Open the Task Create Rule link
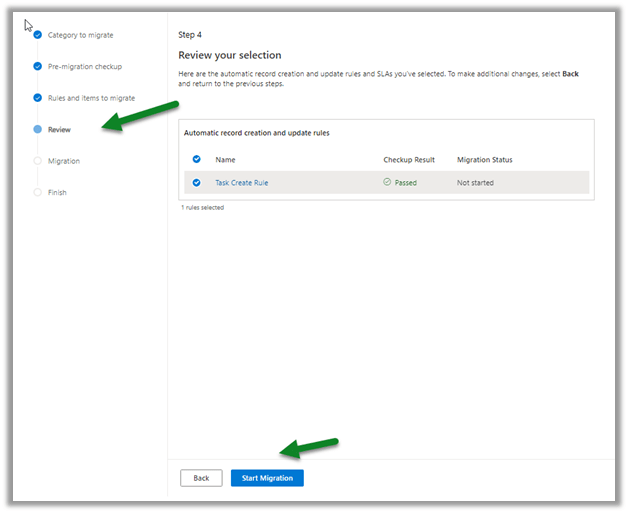This screenshot has width=628, height=513. (241, 183)
